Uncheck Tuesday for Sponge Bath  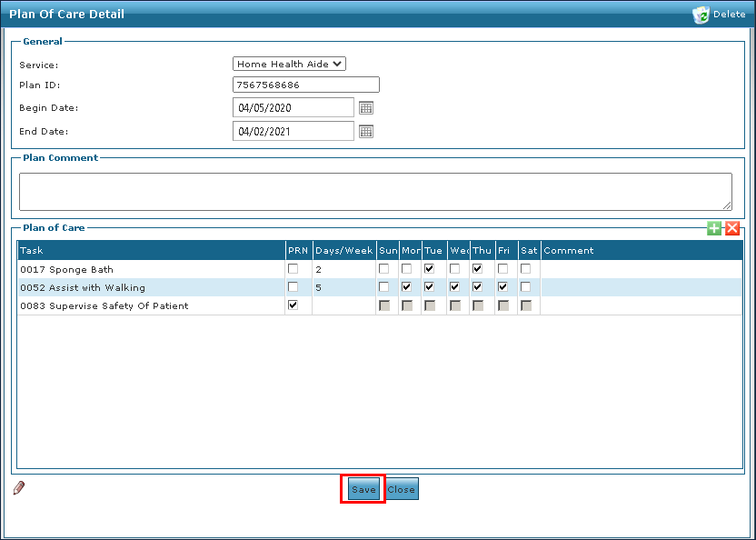coord(429,269)
